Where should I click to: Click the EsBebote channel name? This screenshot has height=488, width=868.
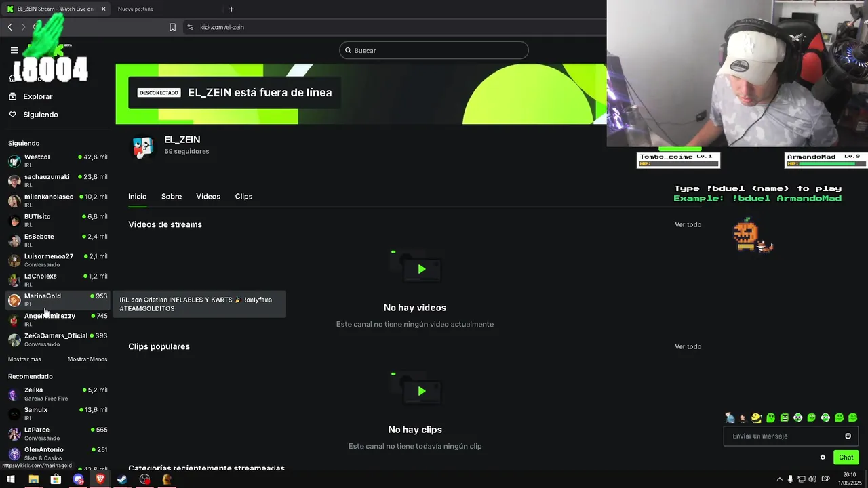tap(39, 237)
